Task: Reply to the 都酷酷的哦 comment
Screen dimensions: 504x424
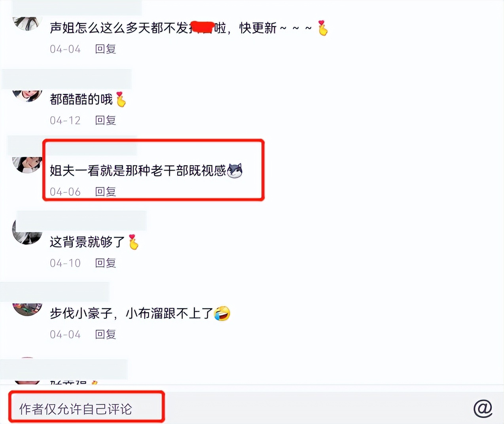Action: pyautogui.click(x=106, y=120)
